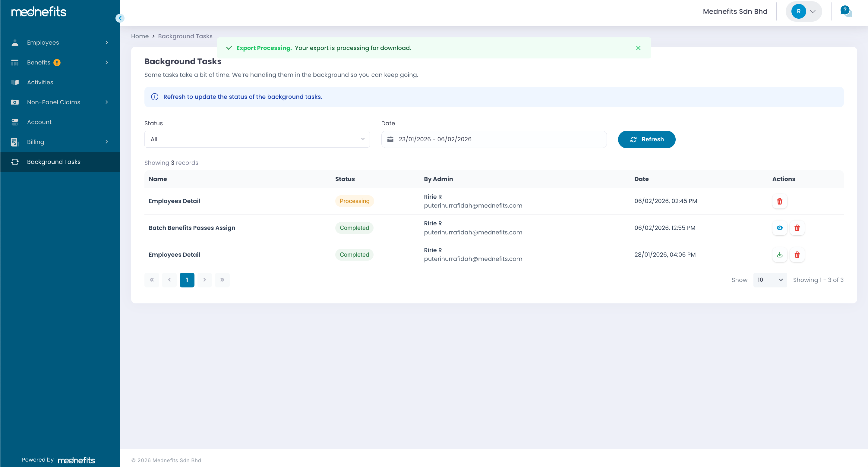
Task: Collapse the sidebar with arrow toggle
Action: [120, 18]
